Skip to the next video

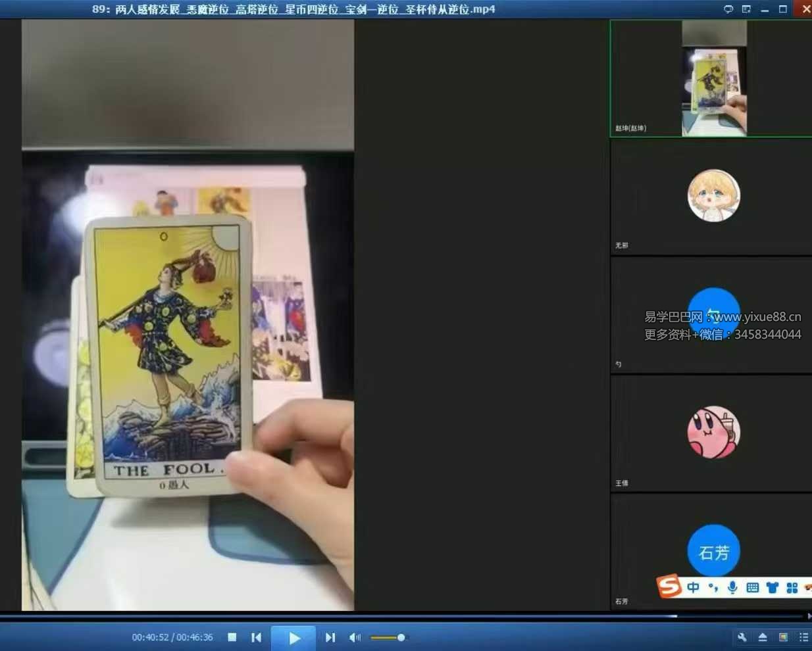pyautogui.click(x=330, y=637)
